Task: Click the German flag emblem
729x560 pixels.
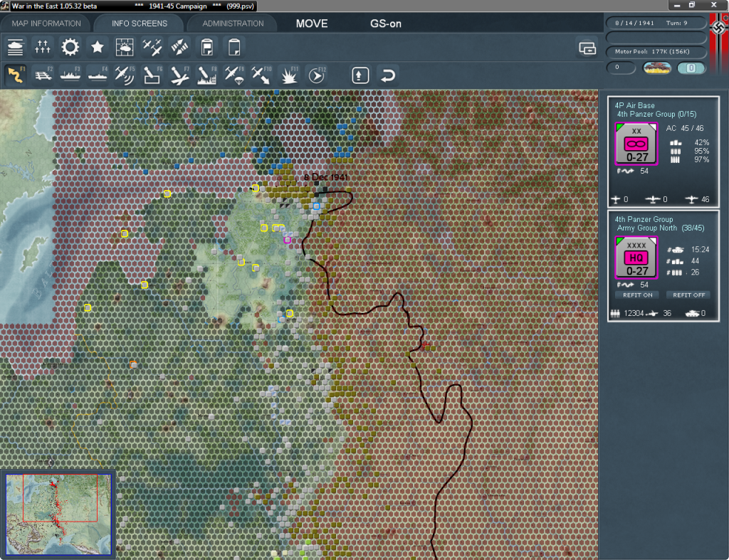Action: click(719, 28)
